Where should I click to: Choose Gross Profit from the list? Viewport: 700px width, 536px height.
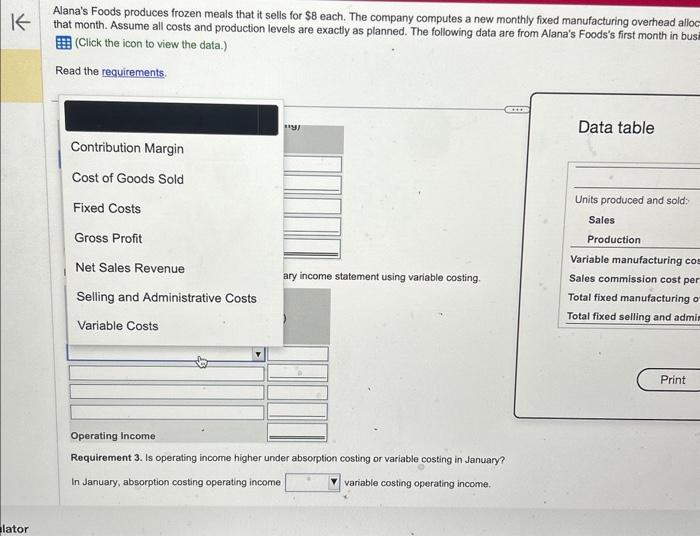(x=108, y=238)
